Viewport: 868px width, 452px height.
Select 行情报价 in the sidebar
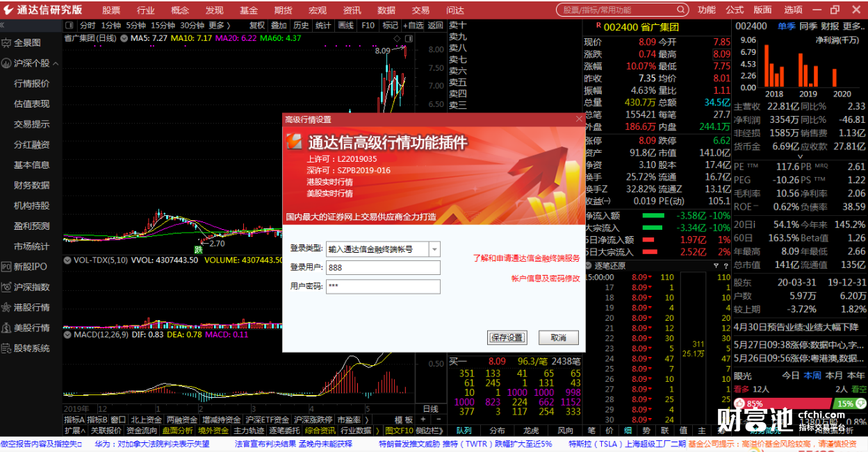click(32, 83)
